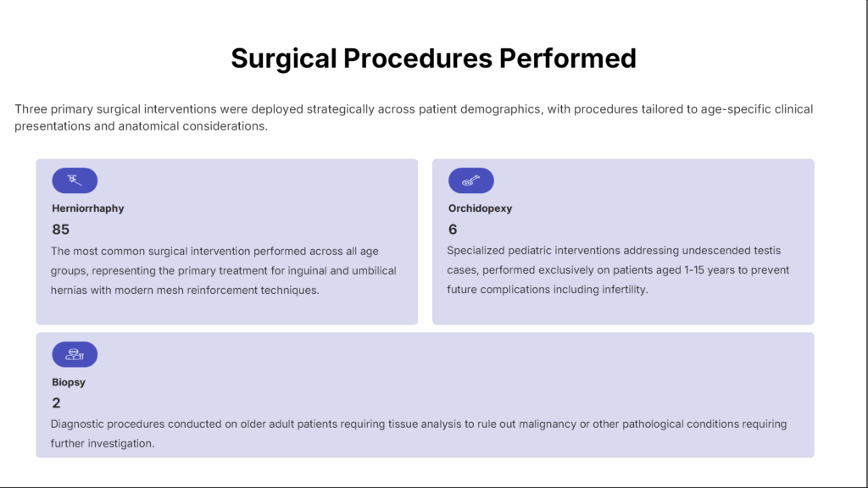Click the number 85 statistic

click(x=60, y=230)
